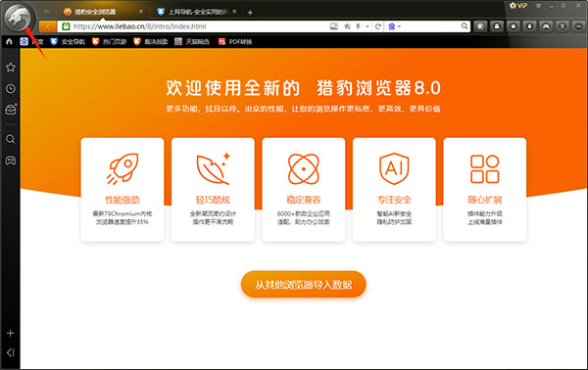Click the AI shield 专注安全 card
588x370 pixels.
point(394,190)
